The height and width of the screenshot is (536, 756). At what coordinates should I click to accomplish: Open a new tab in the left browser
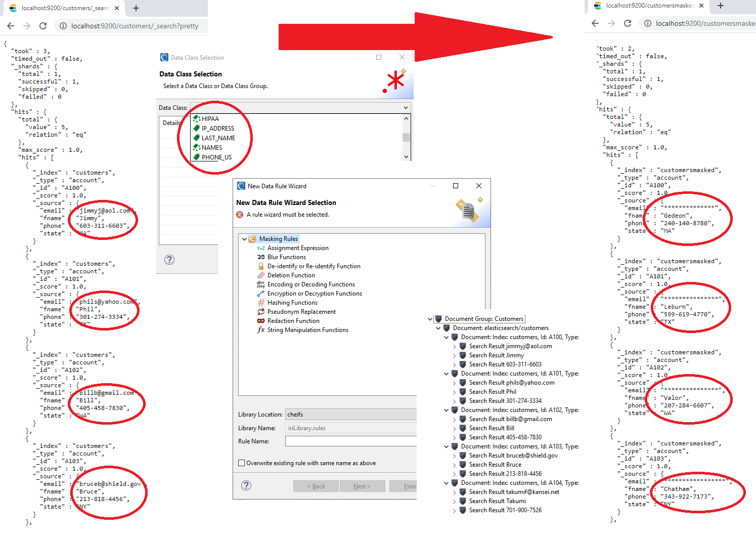(136, 8)
